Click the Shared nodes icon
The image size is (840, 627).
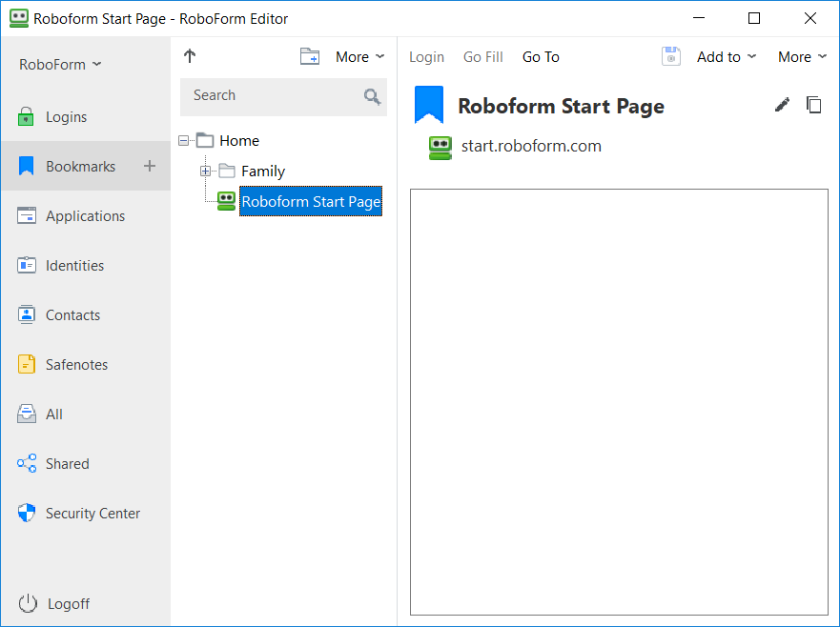(x=27, y=463)
